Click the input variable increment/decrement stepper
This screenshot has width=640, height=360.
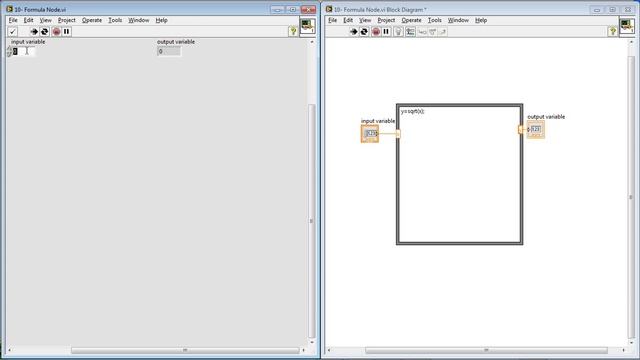(9, 51)
